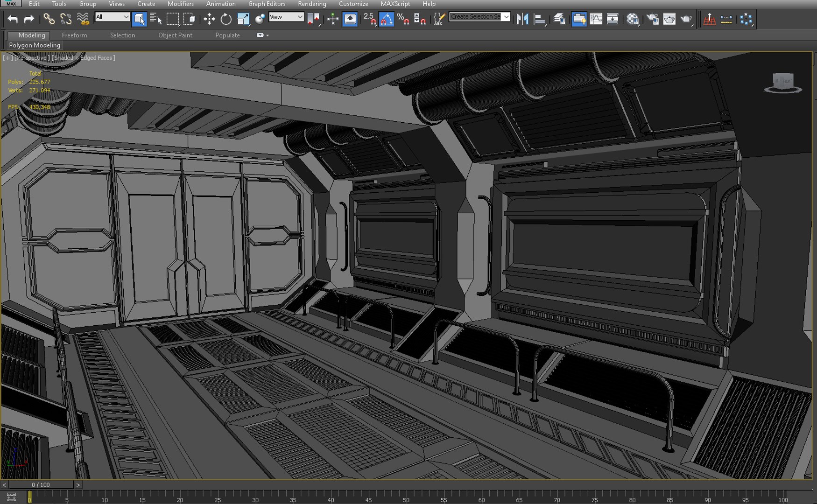Open the All selection filter dropdown

112,17
